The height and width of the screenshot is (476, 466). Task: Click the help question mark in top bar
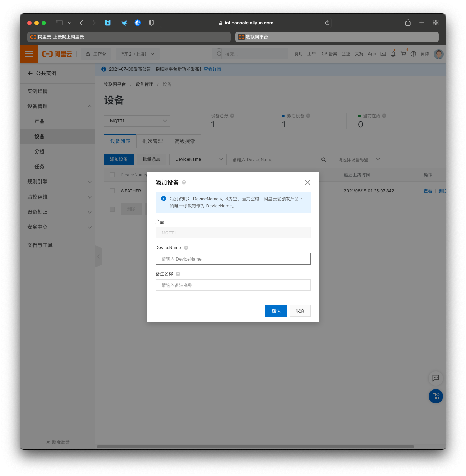tap(413, 54)
